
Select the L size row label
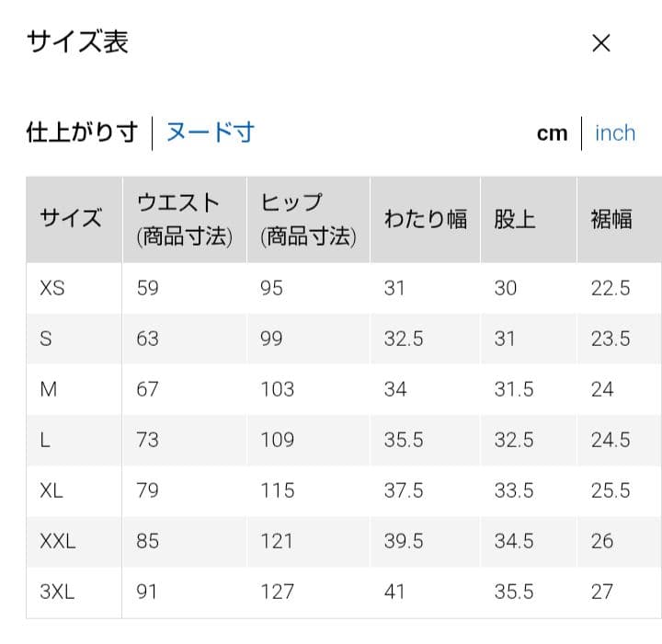click(45, 440)
